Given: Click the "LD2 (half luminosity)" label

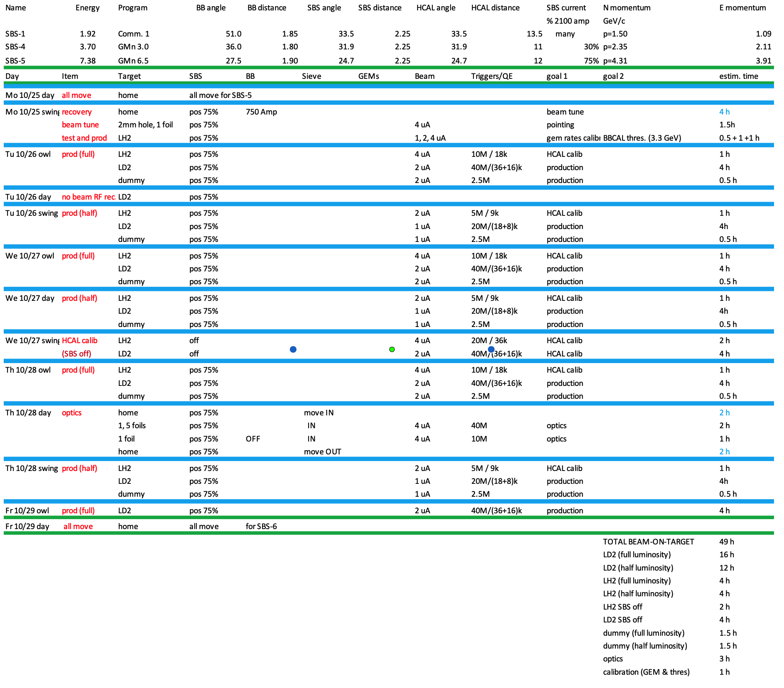Looking at the screenshot, I should [x=638, y=568].
